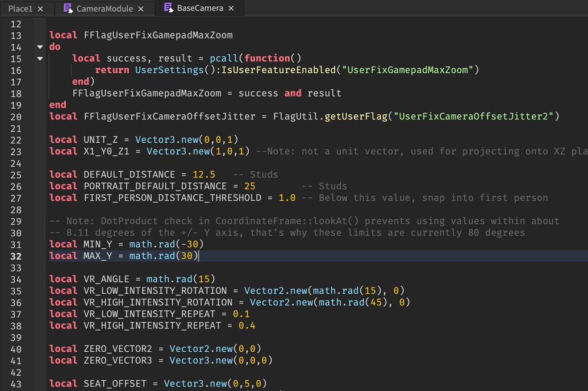588x391 pixels.
Task: Select the BaseCamera tab
Action: pos(199,8)
